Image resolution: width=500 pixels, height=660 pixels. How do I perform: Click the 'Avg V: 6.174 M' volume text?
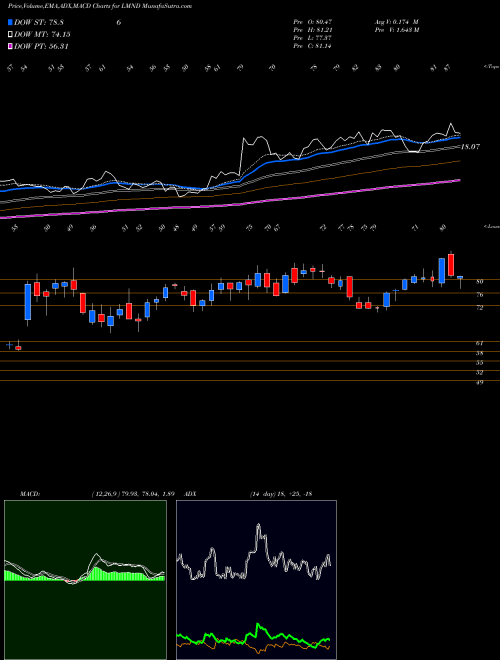coord(396,22)
